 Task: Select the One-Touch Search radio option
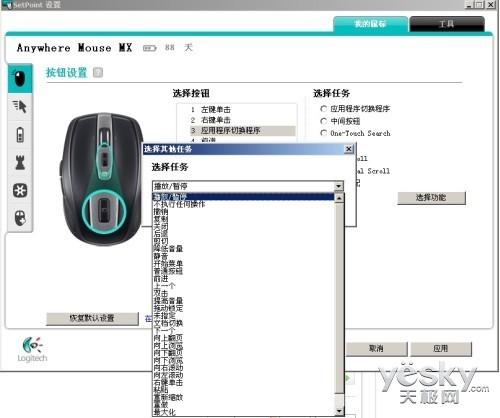coord(323,133)
